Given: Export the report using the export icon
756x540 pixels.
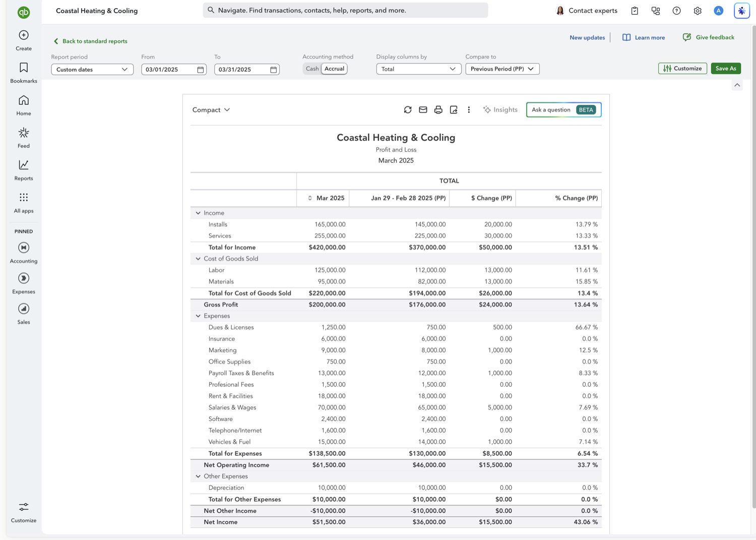Looking at the screenshot, I should click(x=454, y=110).
